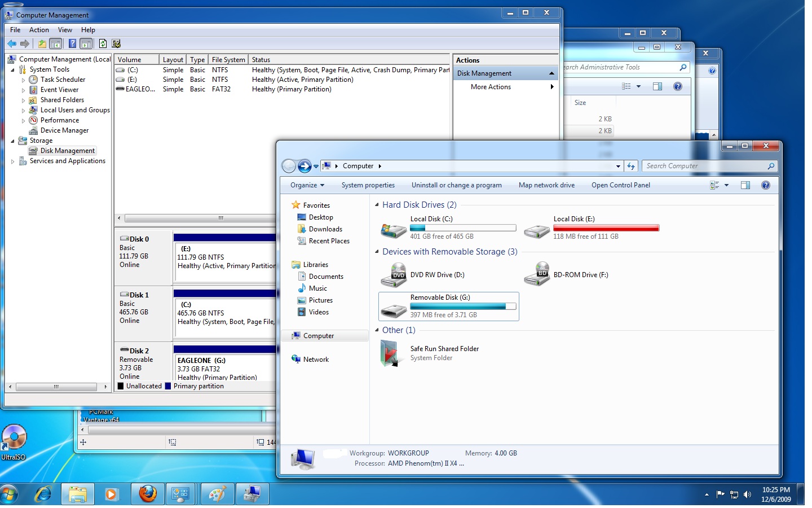Click the Local Disk (E:) red capacity bar
The height and width of the screenshot is (508, 812).
coord(606,228)
